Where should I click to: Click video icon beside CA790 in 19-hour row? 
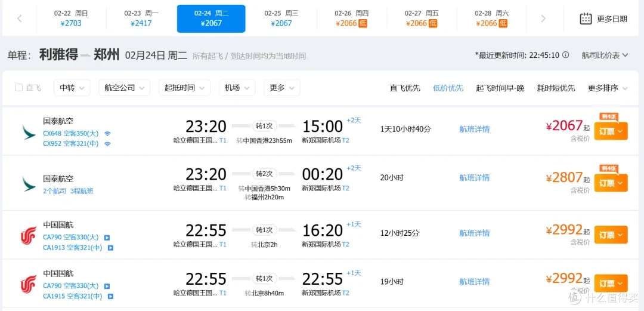107,286
